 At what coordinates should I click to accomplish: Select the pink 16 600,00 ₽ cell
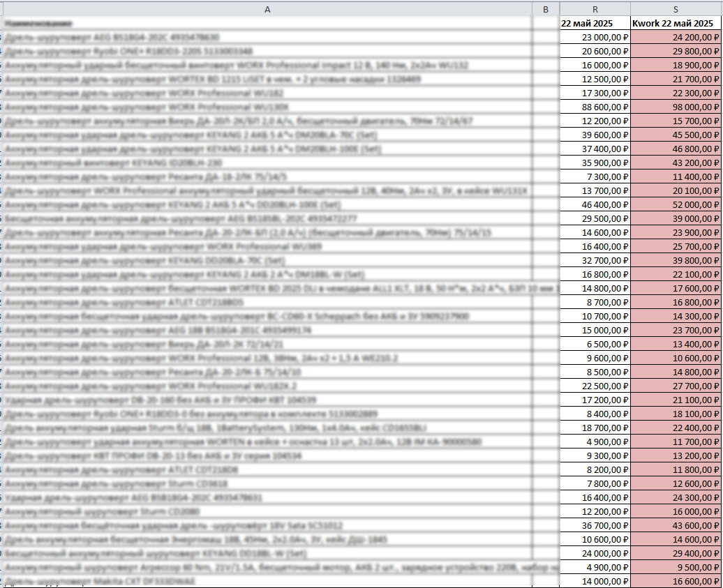676,581
